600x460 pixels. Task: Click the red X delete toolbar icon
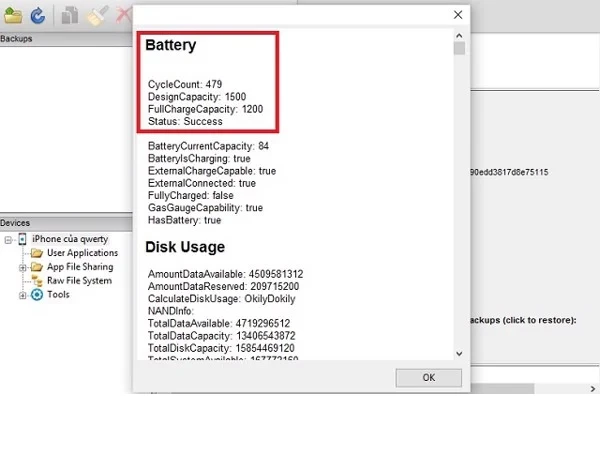123,15
